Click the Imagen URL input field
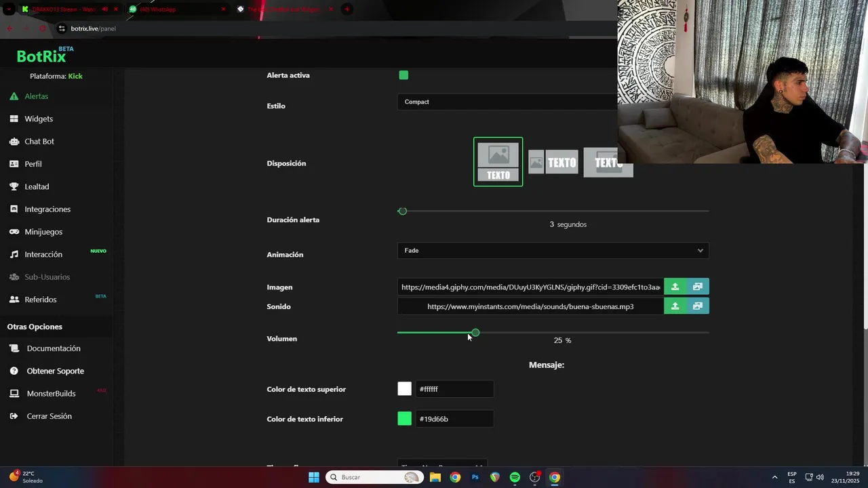 click(x=530, y=287)
